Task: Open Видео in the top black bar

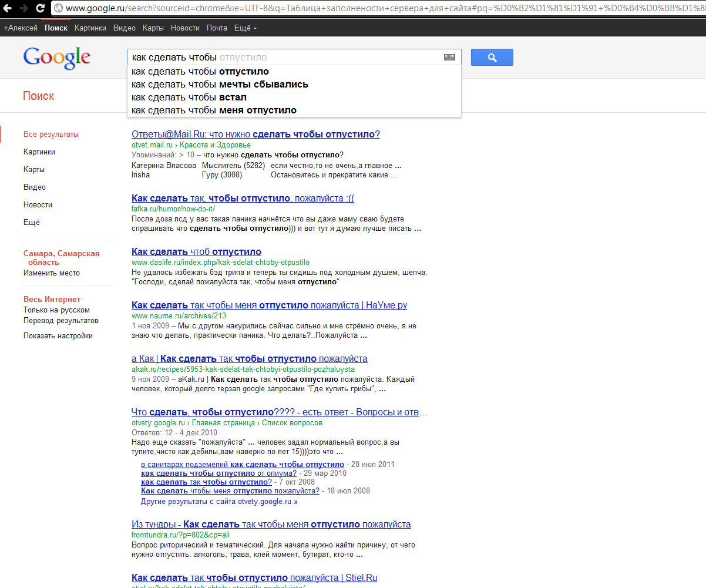Action: (x=125, y=28)
